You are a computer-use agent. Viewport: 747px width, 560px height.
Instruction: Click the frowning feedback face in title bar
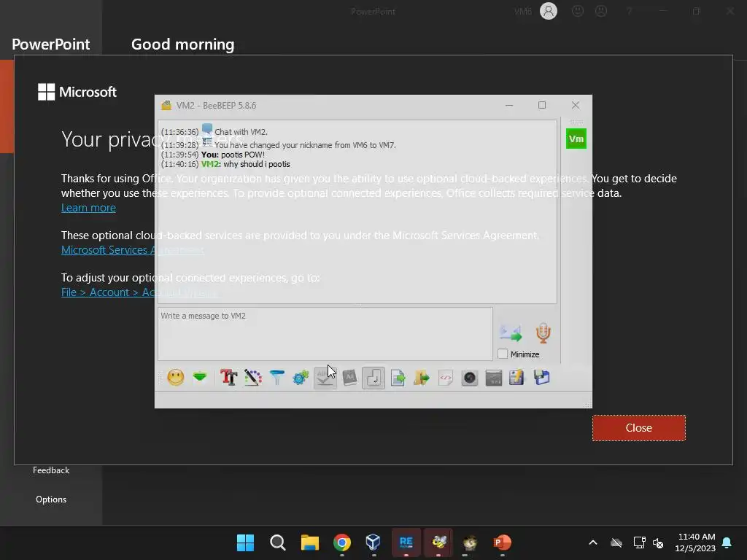[601, 11]
